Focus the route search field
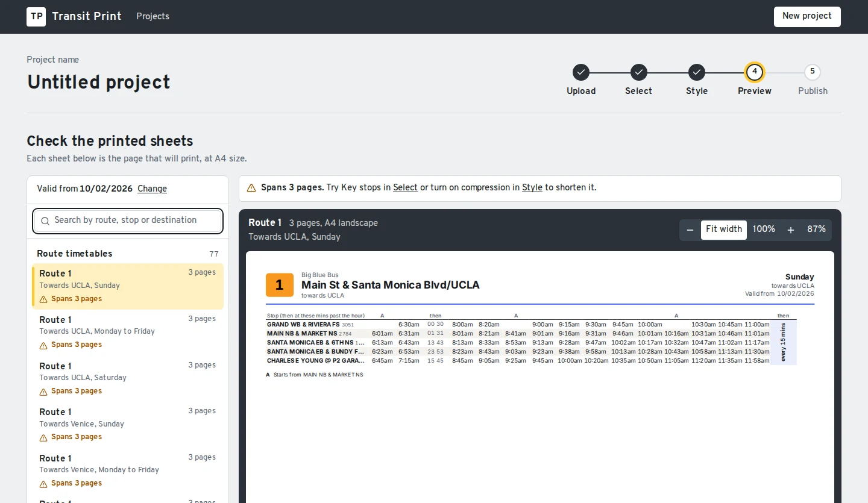 (x=128, y=221)
